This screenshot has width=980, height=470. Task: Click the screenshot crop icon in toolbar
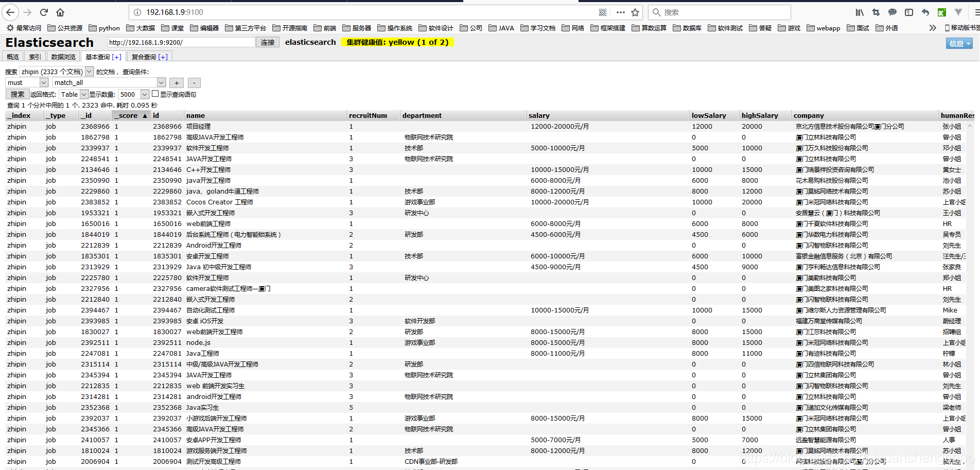tap(876, 12)
